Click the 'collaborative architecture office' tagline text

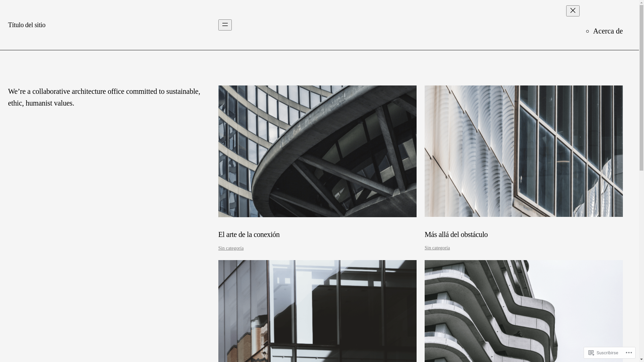[x=104, y=97]
